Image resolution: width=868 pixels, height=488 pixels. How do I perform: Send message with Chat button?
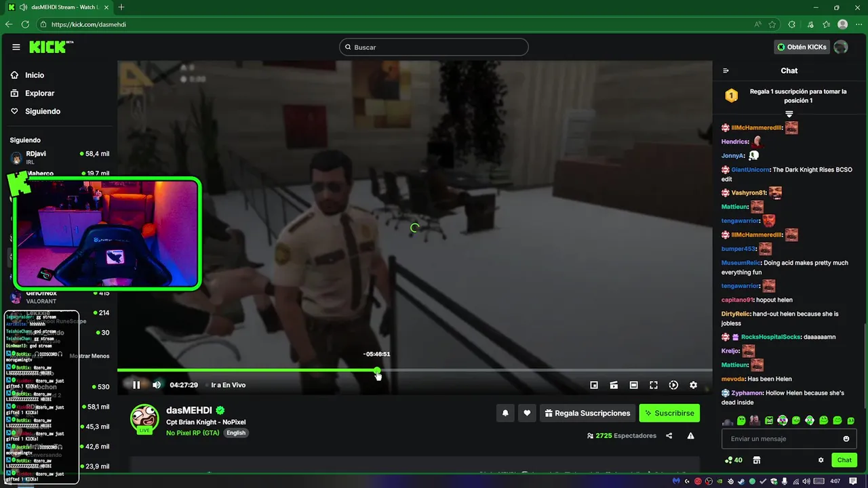844,460
